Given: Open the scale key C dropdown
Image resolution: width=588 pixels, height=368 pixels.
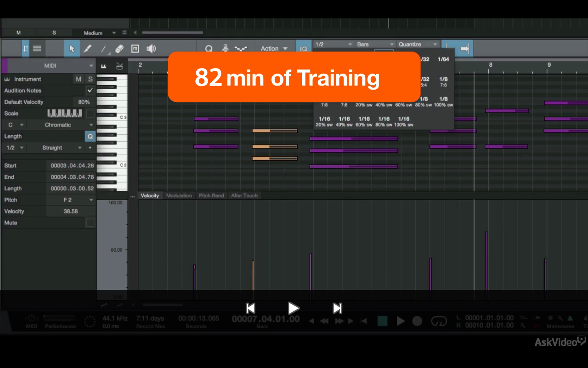Looking at the screenshot, I should tap(16, 125).
